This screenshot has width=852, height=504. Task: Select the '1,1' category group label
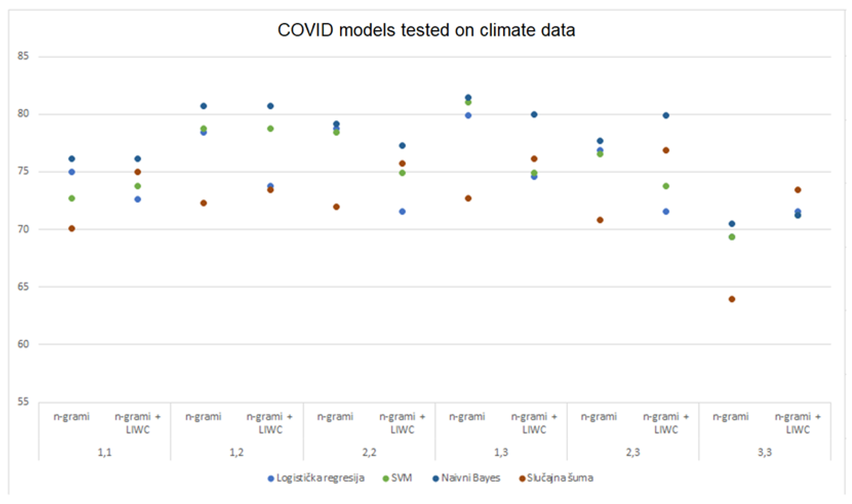click(x=105, y=452)
